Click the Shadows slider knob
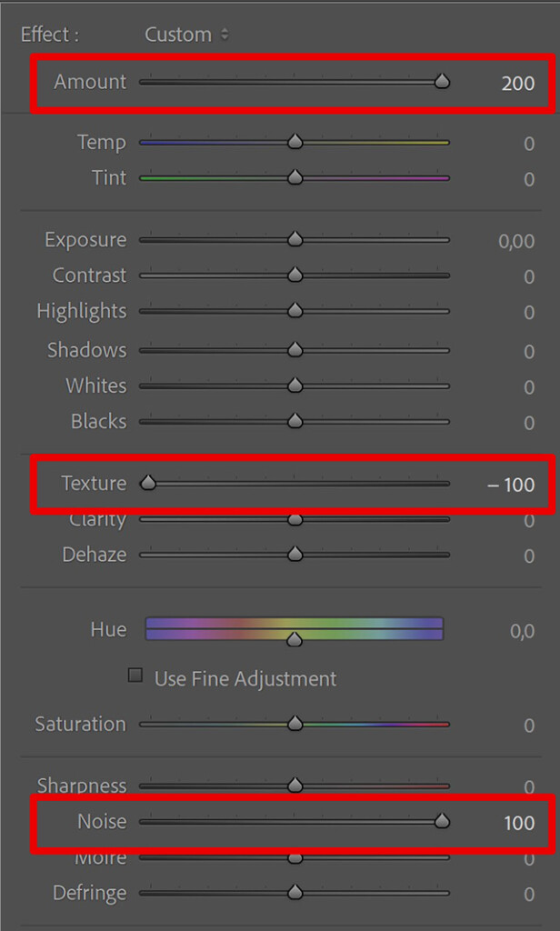560x931 pixels. pos(295,350)
